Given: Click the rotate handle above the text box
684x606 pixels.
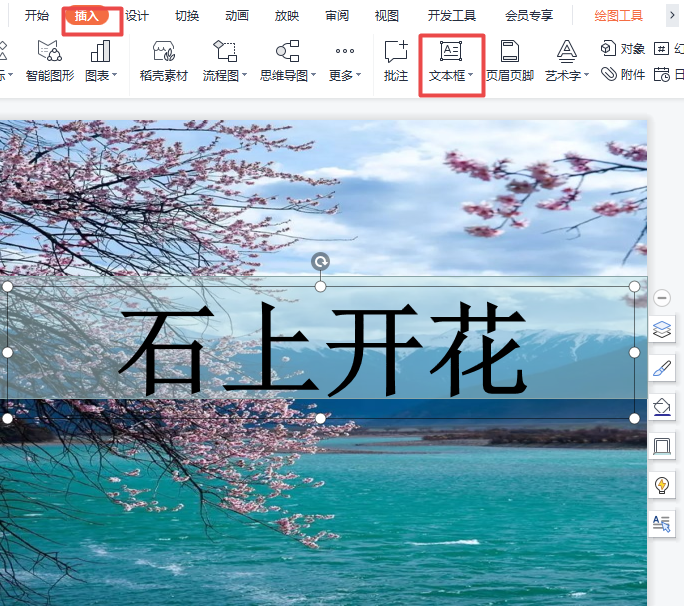Looking at the screenshot, I should 320,262.
